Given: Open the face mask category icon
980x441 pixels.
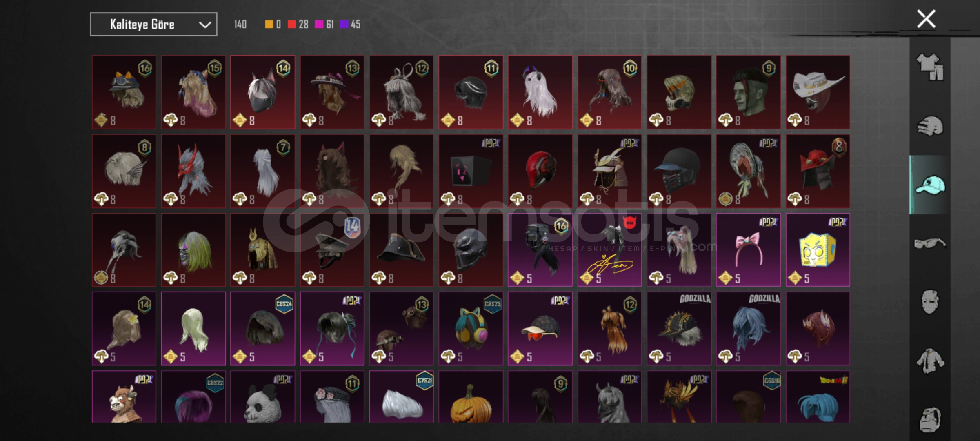Looking at the screenshot, I should [x=930, y=302].
